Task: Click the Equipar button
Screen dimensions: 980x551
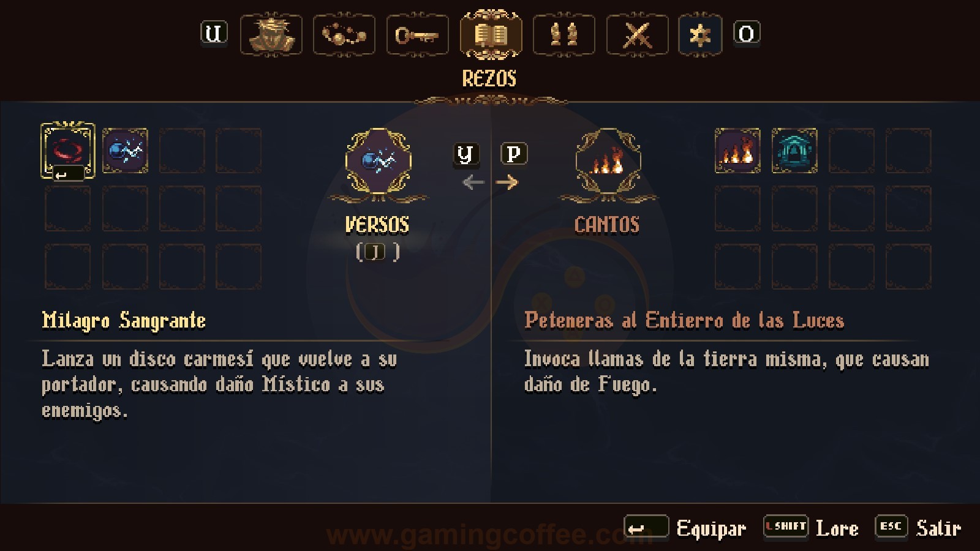Action: click(685, 528)
